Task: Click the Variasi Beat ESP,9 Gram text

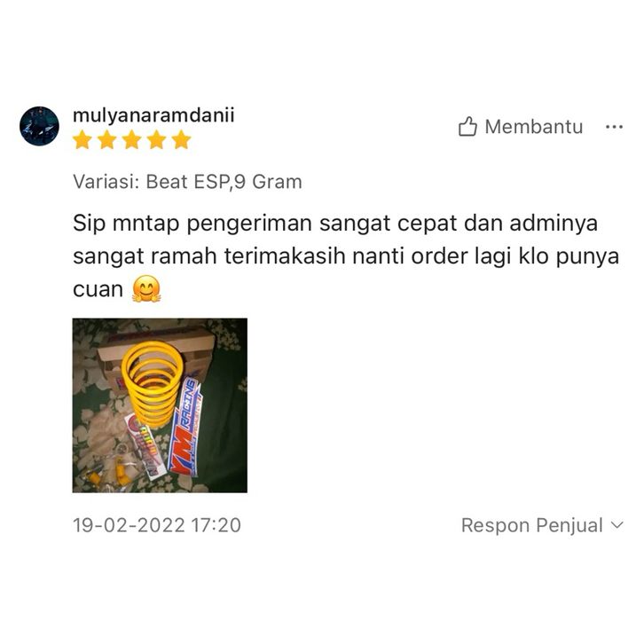Action: click(x=187, y=182)
